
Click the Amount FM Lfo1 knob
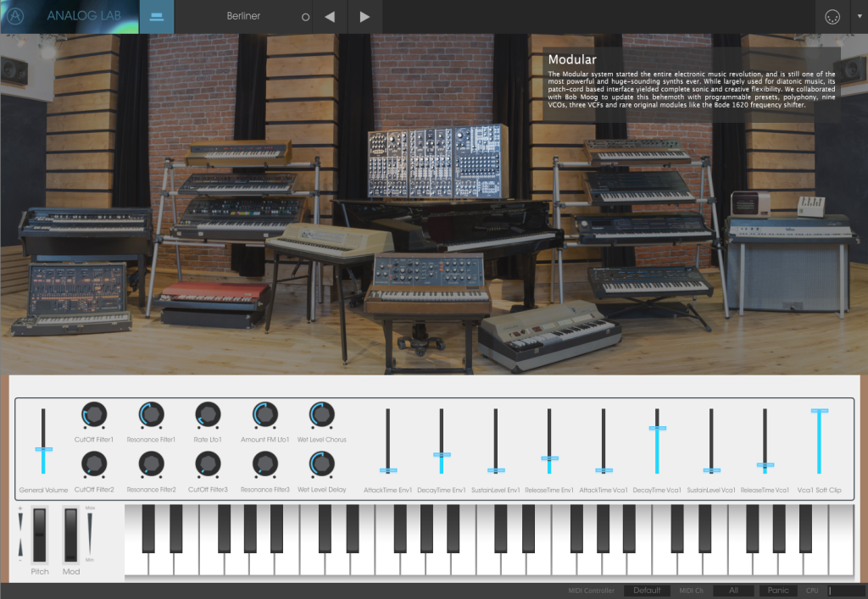(265, 415)
